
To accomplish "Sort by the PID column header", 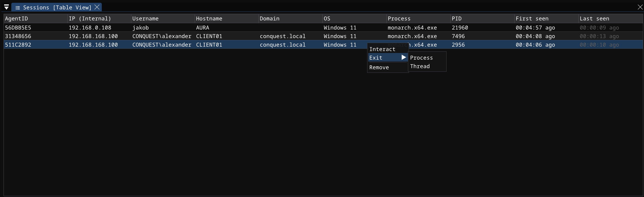I will point(456,18).
